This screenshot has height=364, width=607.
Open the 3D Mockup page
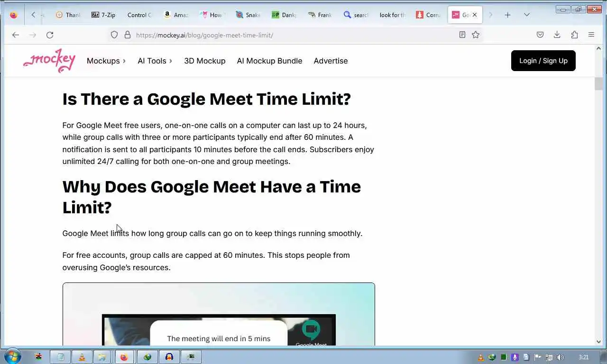[x=205, y=61]
